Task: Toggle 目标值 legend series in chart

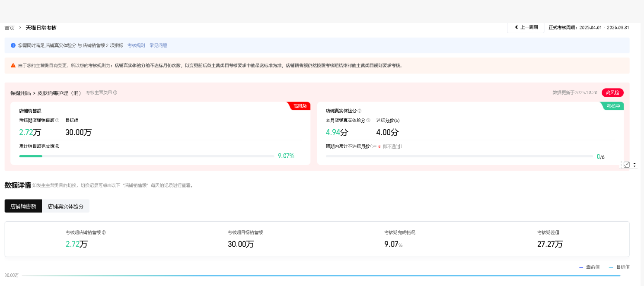Action: click(619, 267)
